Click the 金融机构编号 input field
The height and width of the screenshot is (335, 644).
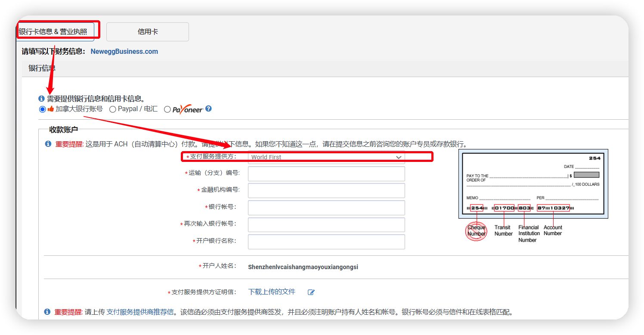(x=326, y=190)
